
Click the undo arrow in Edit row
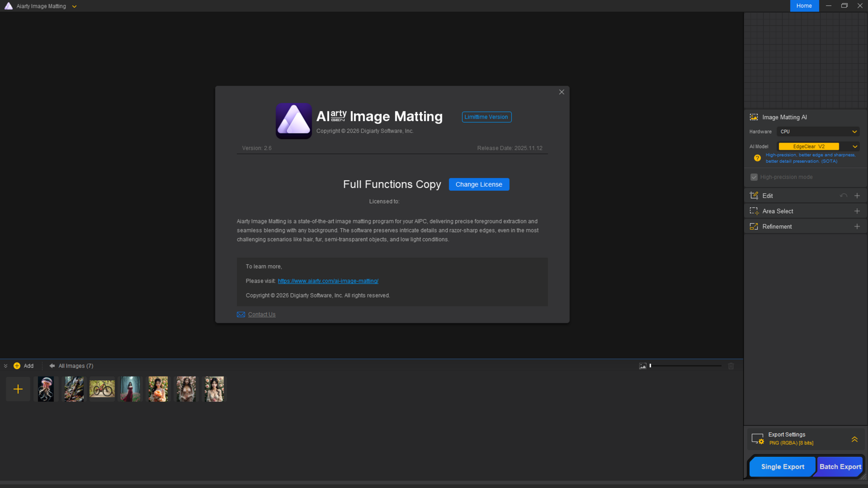click(x=843, y=196)
